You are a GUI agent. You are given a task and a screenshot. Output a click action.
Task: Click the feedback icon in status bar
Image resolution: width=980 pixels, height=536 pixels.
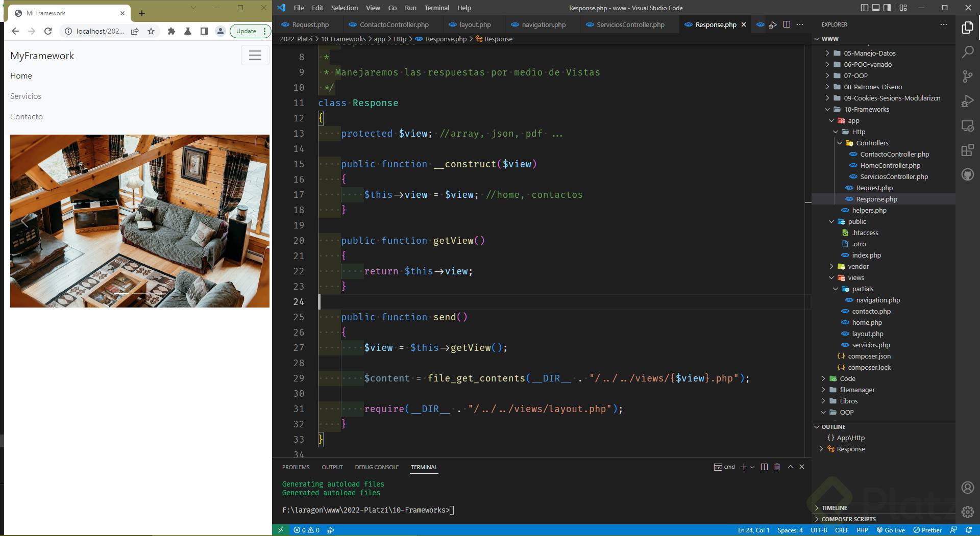tap(953, 530)
